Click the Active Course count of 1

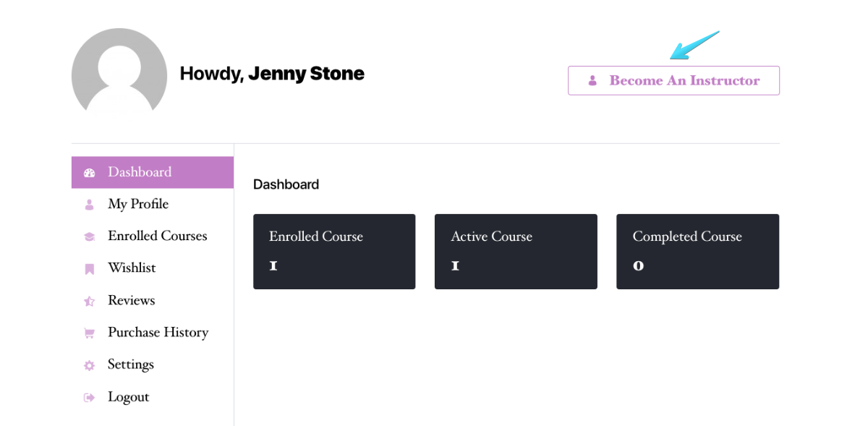pos(455,265)
